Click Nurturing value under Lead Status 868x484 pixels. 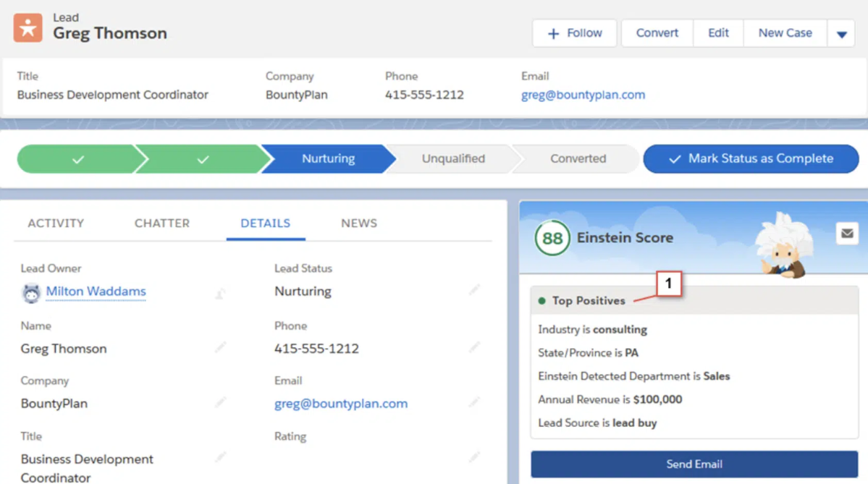303,291
